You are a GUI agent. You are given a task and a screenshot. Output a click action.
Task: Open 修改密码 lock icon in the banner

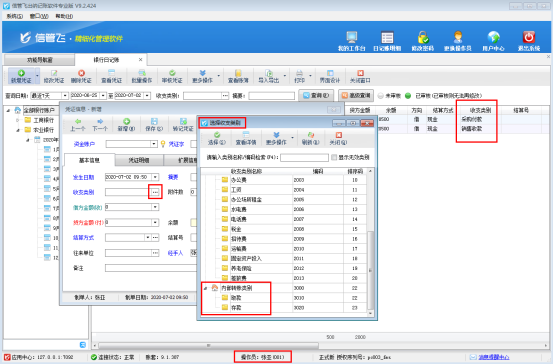coord(423,37)
